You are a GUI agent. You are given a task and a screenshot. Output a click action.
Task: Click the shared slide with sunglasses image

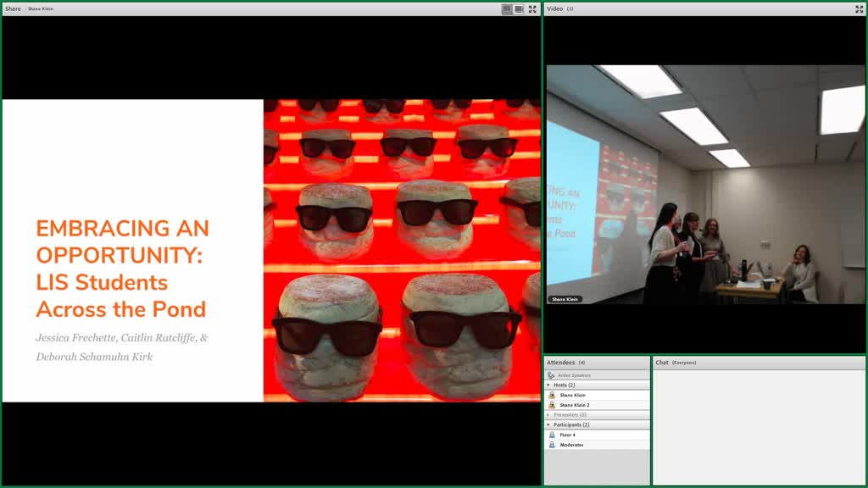(x=271, y=251)
